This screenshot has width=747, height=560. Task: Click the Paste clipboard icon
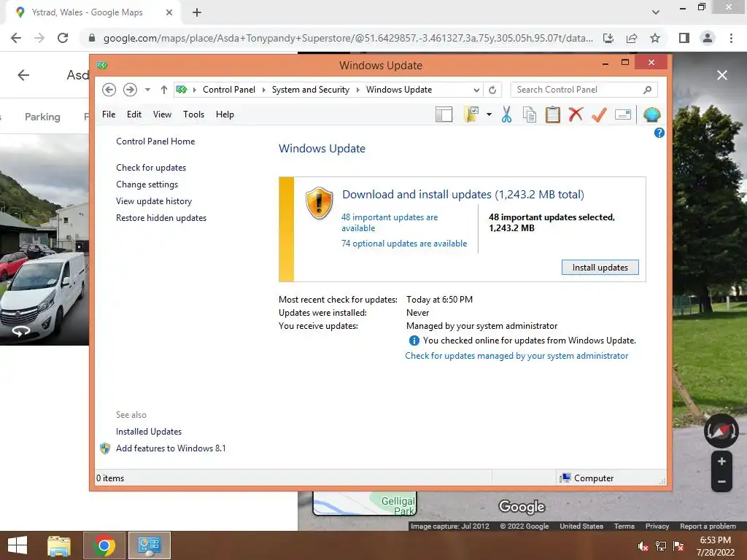[x=553, y=114]
